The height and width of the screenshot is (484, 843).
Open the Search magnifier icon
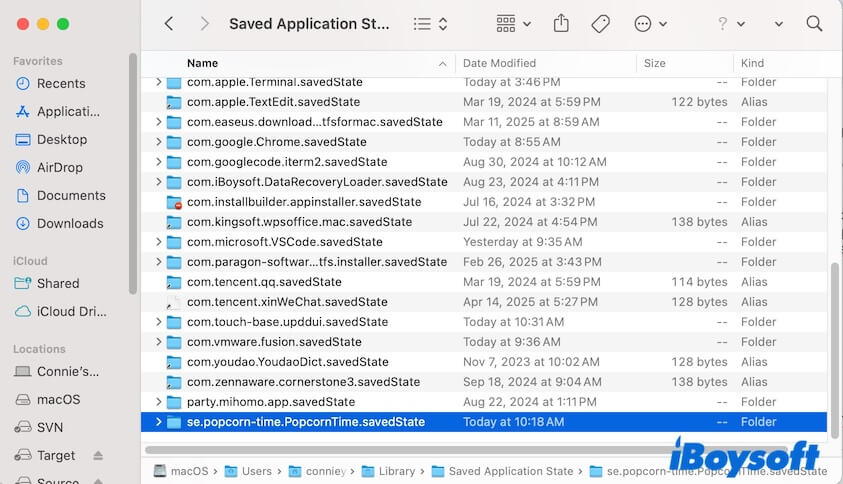pyautogui.click(x=814, y=23)
